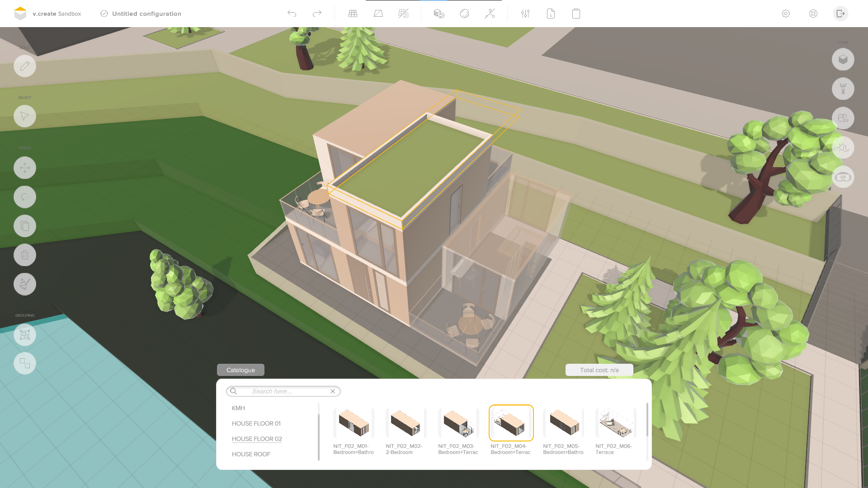868x488 pixels.
Task: Expand the HOUSE FLOOR 01 category
Action: [x=256, y=423]
